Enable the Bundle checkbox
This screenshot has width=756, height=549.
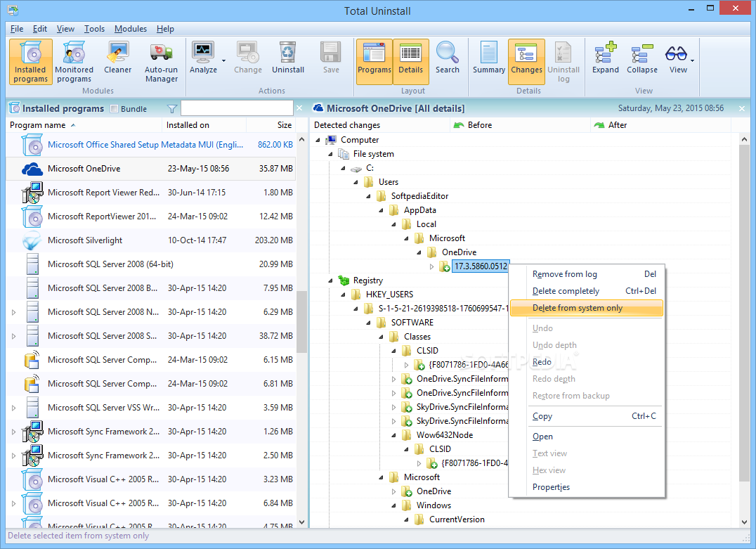pos(115,109)
